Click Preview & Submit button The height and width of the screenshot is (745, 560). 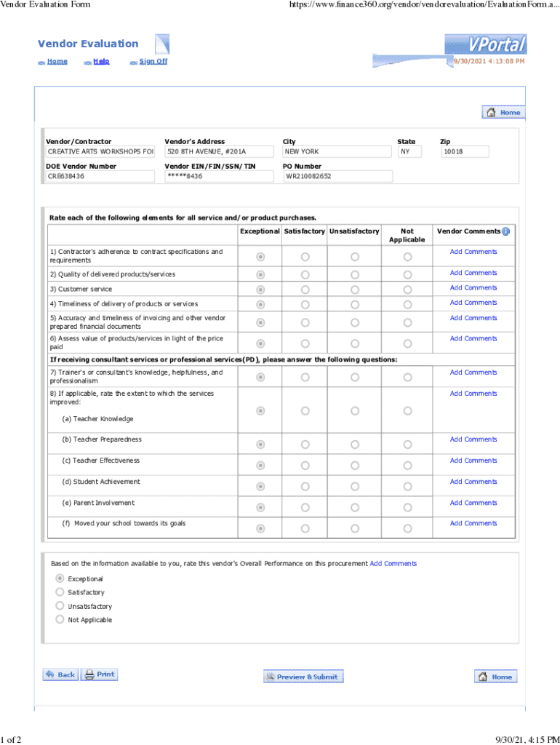[x=303, y=677]
